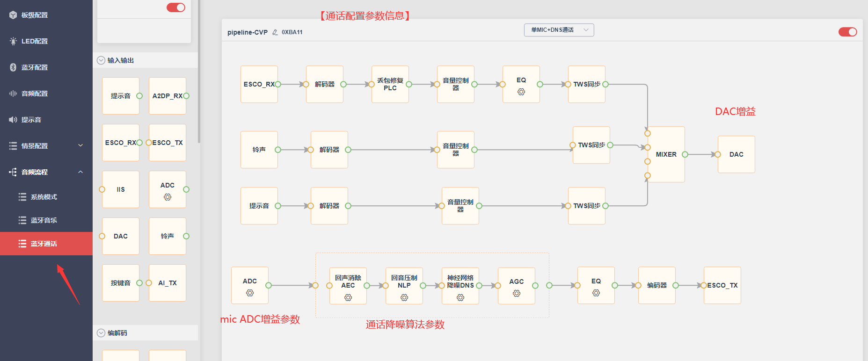This screenshot has width=868, height=361.
Task: Select the 蓝牙通话 submenu item
Action: [46, 244]
